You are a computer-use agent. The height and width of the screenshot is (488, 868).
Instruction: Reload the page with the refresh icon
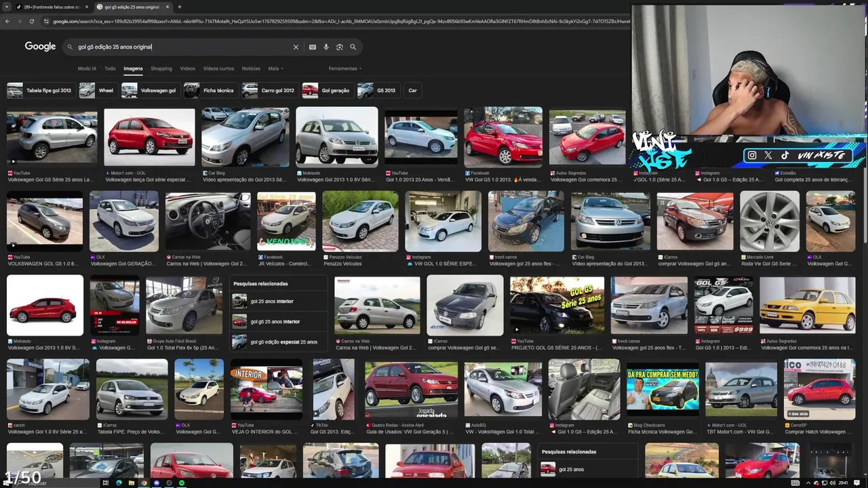tap(32, 21)
